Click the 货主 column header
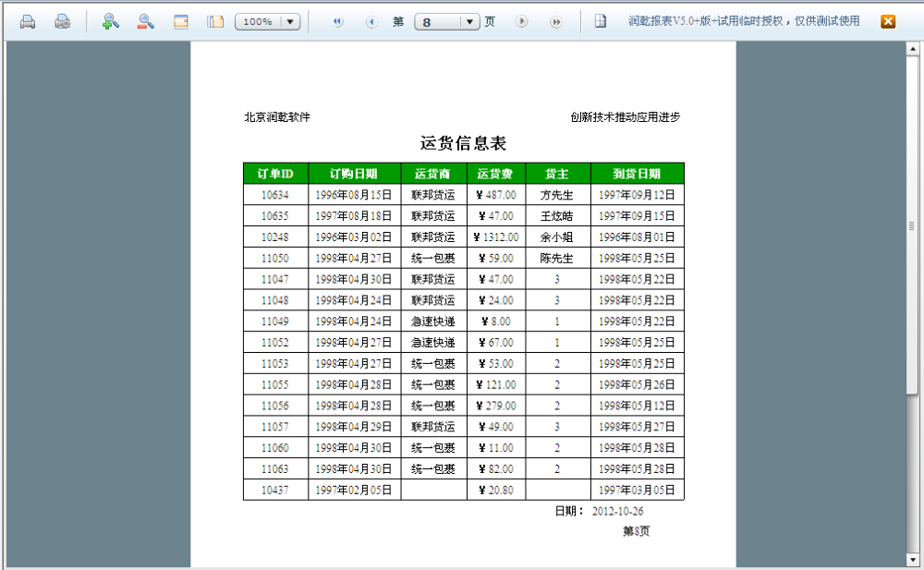This screenshot has width=924, height=570. click(557, 174)
